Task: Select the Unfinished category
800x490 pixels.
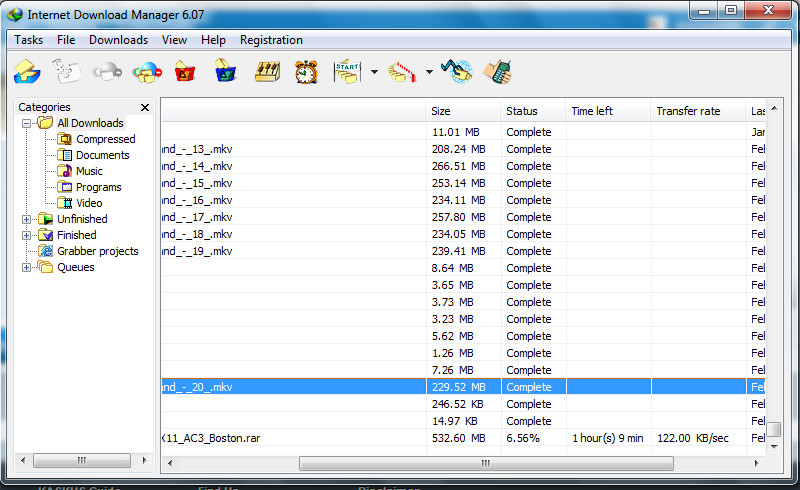Action: [82, 219]
